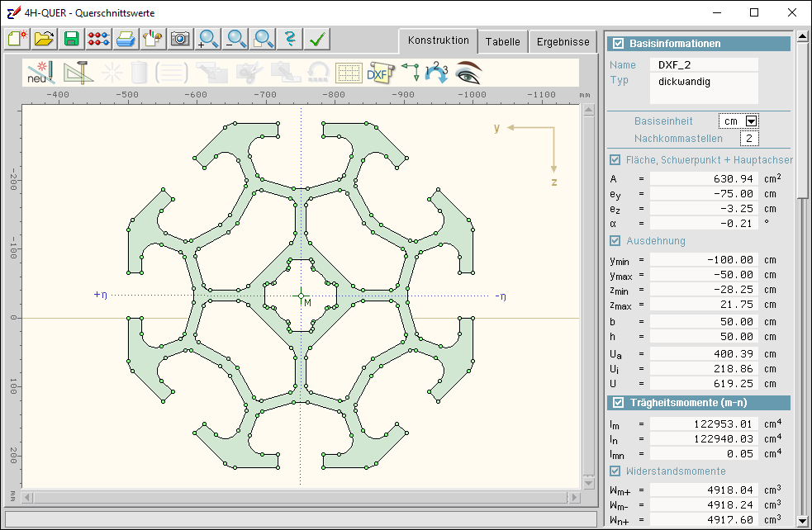The height and width of the screenshot is (530, 812).
Task: Save using the green floppy disk icon
Action: click(72, 39)
